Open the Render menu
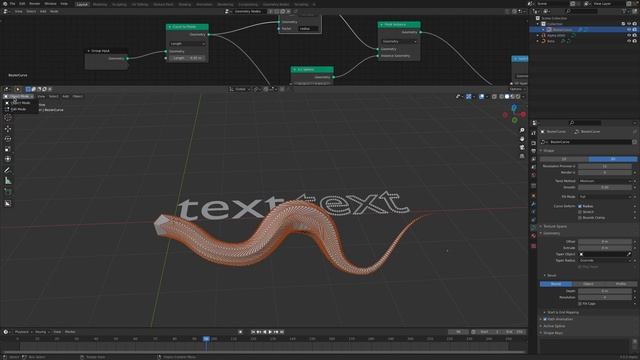 (x=35, y=4)
